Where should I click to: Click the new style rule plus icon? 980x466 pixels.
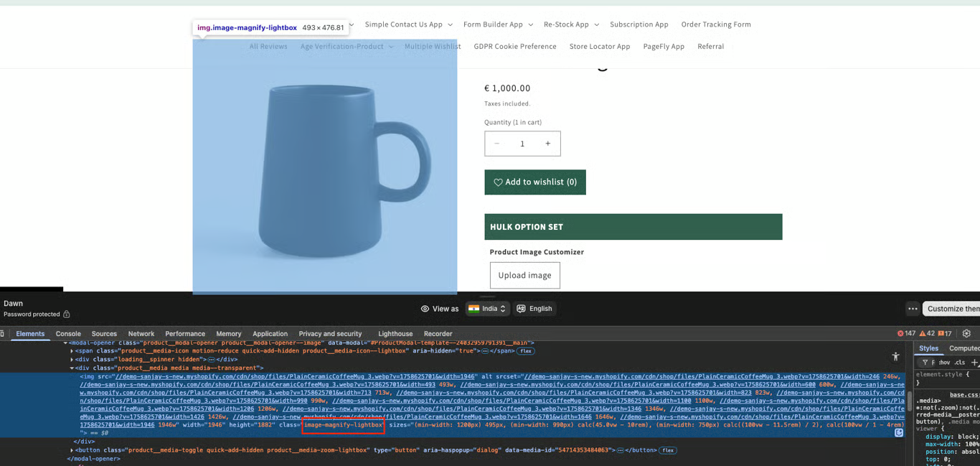(974, 363)
